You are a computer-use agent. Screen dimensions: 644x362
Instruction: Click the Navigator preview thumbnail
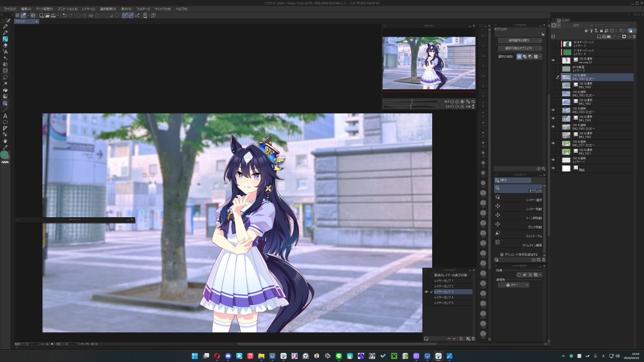429,63
